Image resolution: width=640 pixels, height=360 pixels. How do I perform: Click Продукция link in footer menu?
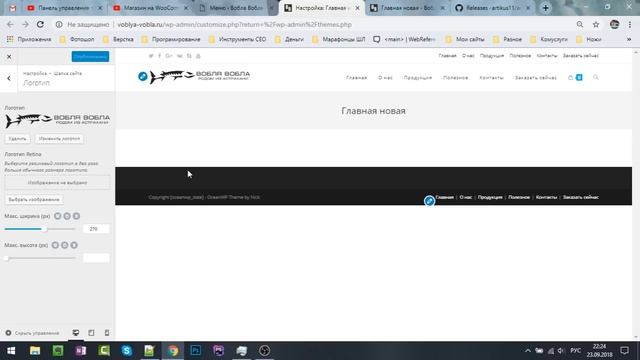click(490, 197)
